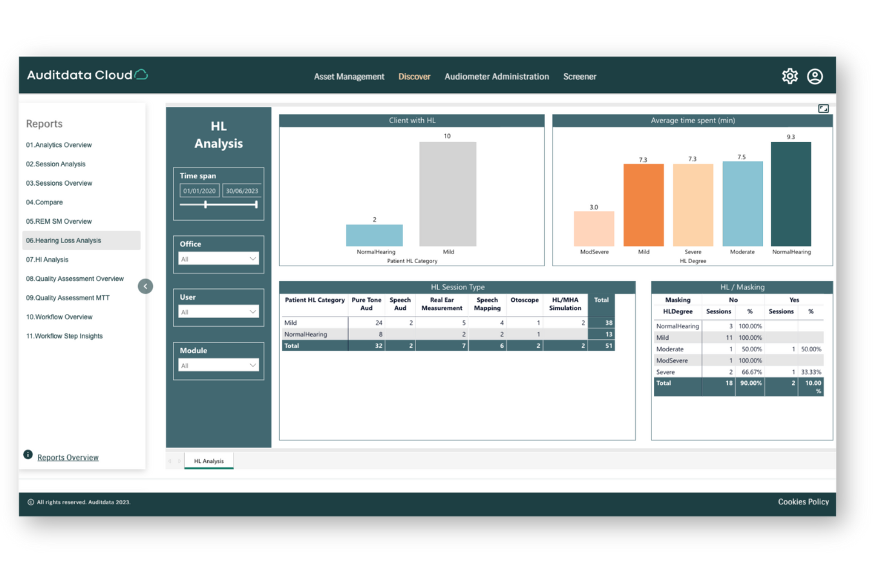Open the Cookies Policy link
The width and height of the screenshot is (890, 588).
click(803, 501)
